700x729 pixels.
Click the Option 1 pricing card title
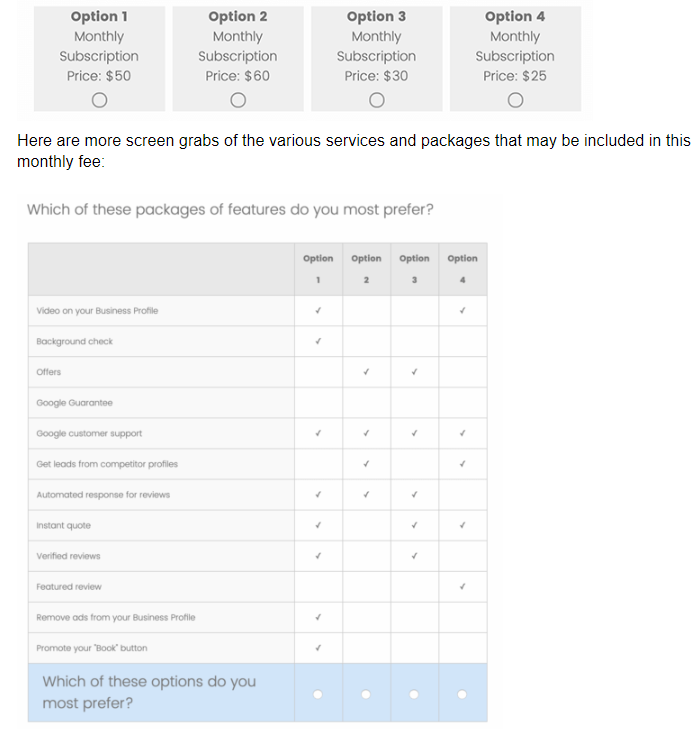(x=98, y=16)
